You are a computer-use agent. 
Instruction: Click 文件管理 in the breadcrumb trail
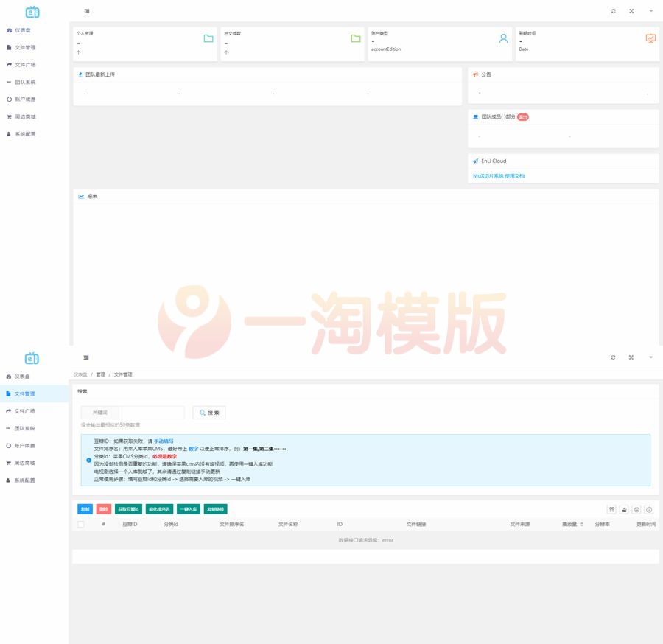point(123,374)
